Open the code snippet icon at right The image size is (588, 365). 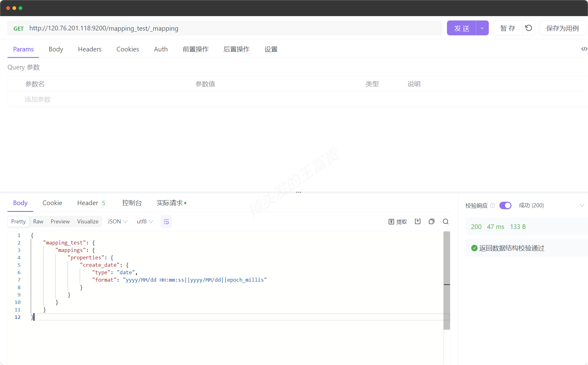pyautogui.click(x=584, y=49)
